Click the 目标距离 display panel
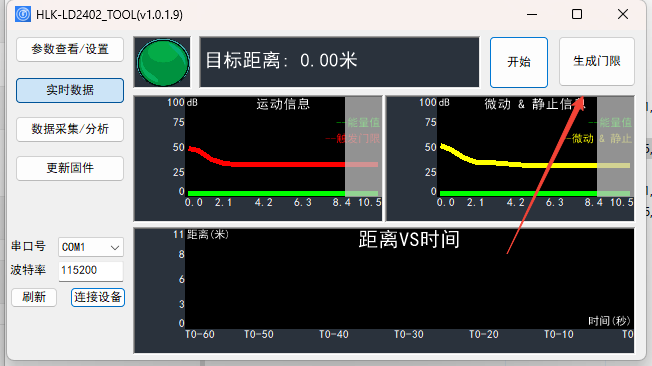This screenshot has height=366, width=652. tap(339, 62)
